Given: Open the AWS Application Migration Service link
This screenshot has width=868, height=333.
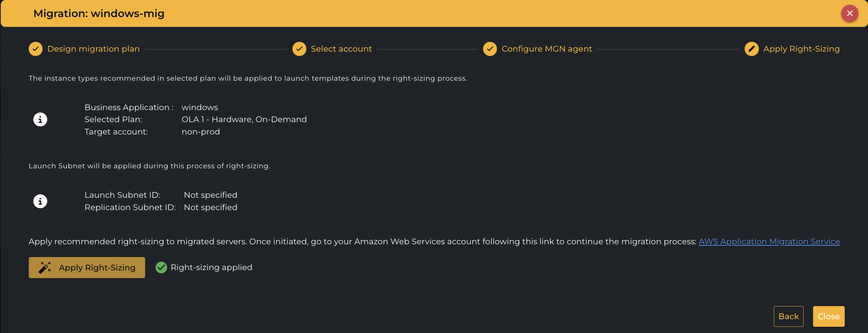Looking at the screenshot, I should point(769,241).
